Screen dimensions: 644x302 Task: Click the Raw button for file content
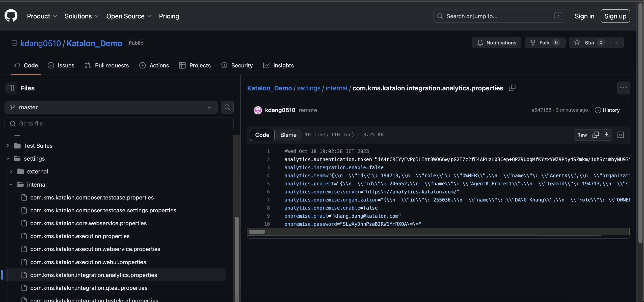click(582, 135)
